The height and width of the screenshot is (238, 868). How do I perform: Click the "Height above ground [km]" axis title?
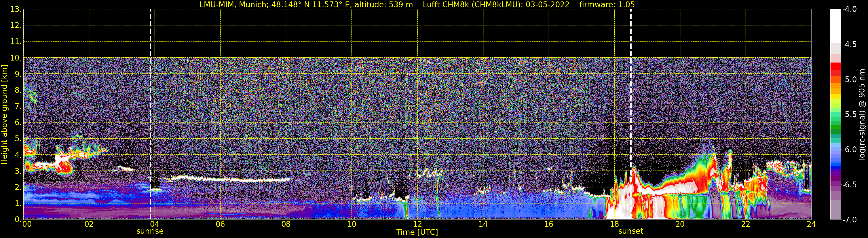point(4,114)
